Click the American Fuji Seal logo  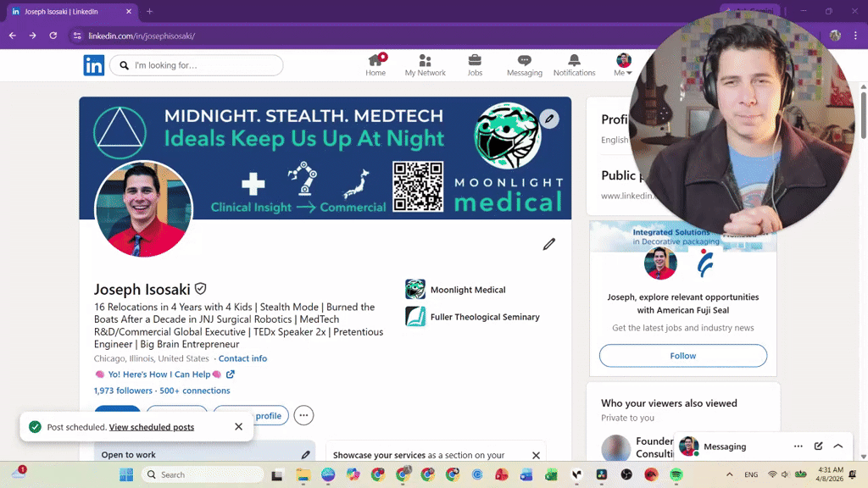704,263
